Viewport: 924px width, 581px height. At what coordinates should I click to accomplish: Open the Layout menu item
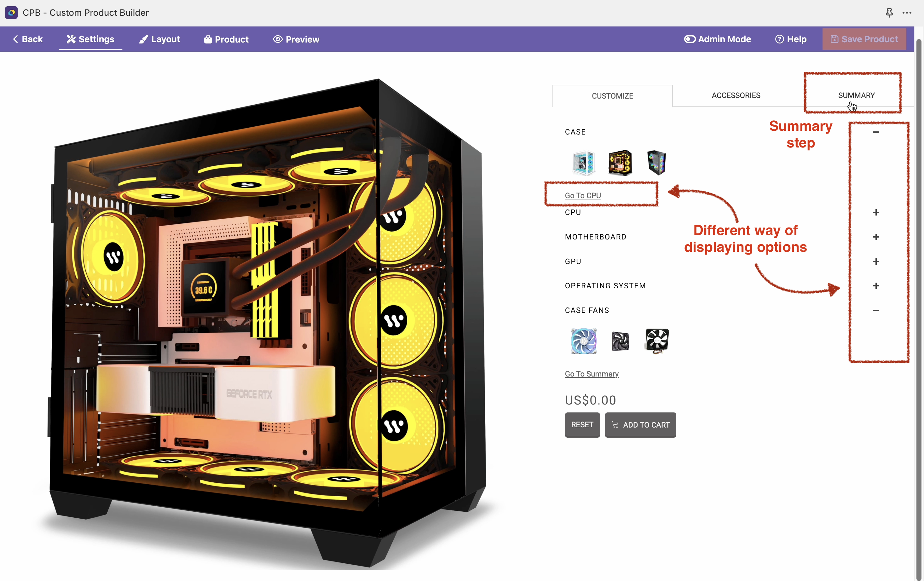pos(159,39)
